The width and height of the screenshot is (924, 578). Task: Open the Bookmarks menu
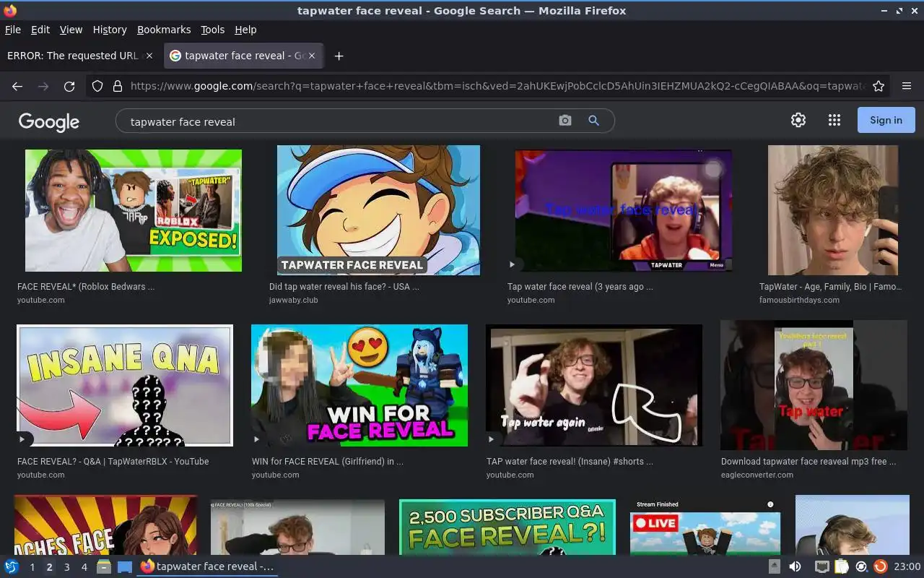pos(164,30)
